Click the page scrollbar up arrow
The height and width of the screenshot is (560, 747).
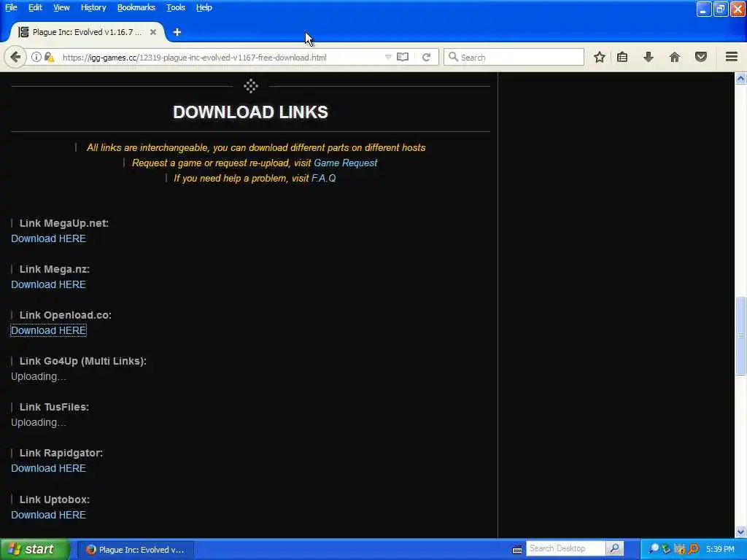(741, 78)
